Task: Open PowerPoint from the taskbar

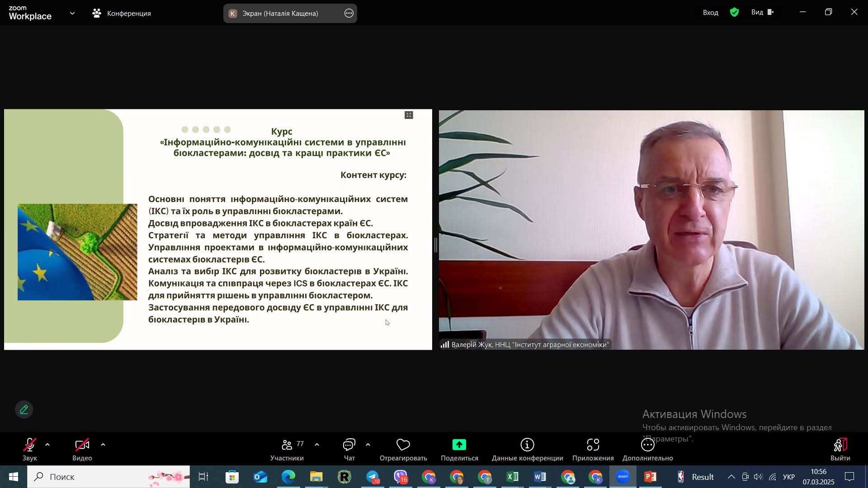Action: click(651, 477)
